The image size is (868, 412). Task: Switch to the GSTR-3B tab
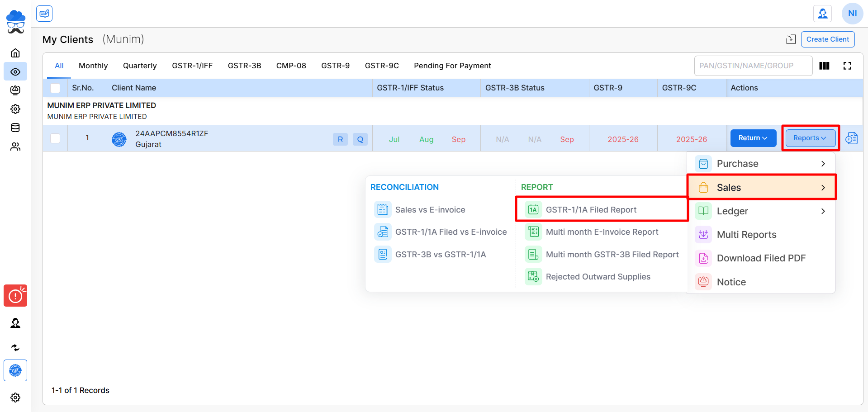[x=244, y=66]
